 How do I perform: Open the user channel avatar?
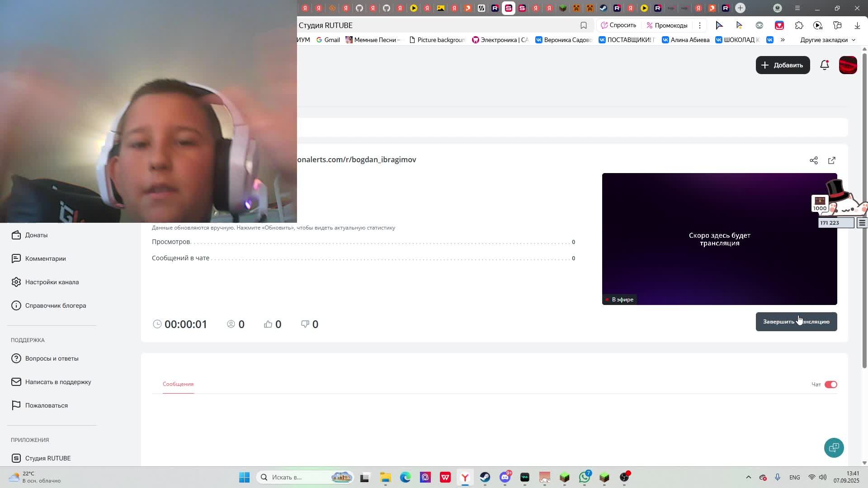848,65
